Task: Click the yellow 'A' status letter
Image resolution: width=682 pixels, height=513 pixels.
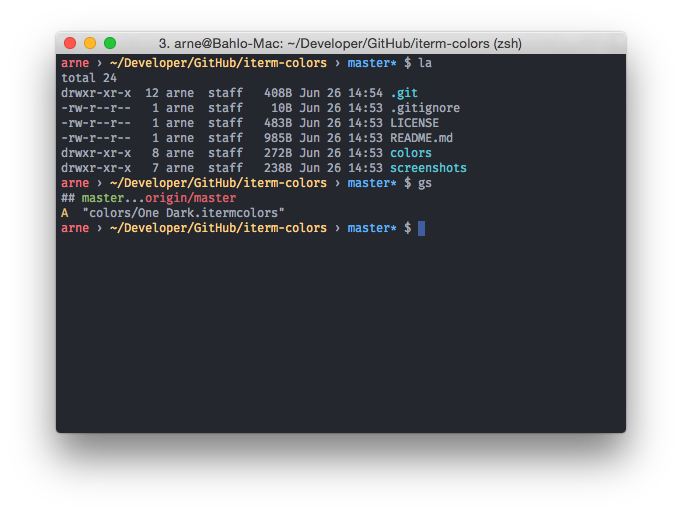Action: (x=65, y=213)
